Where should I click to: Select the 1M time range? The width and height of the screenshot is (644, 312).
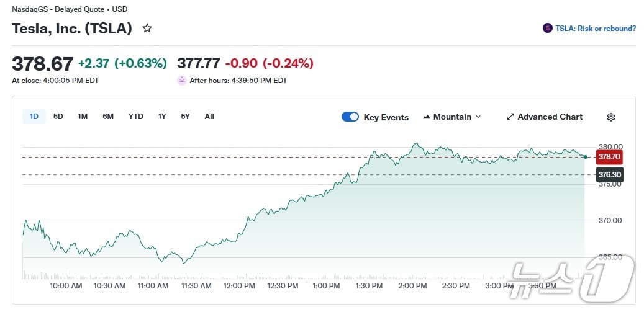tap(83, 117)
